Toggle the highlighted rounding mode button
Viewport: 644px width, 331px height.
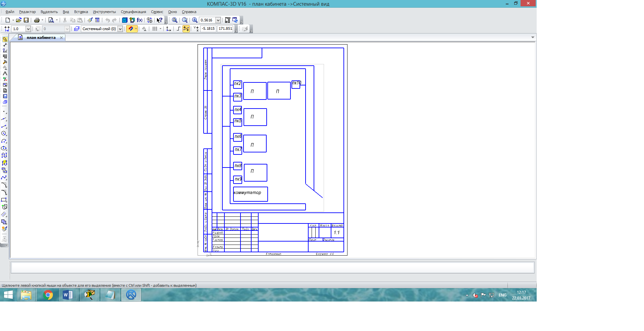point(186,29)
